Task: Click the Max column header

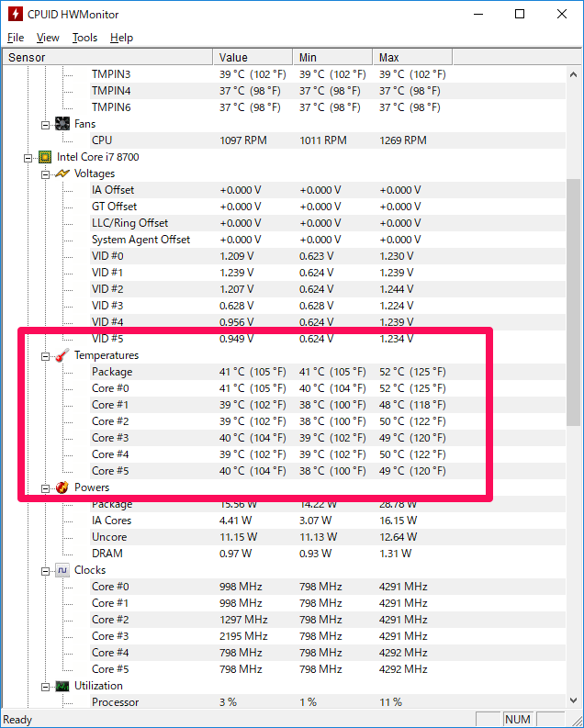Action: click(412, 57)
